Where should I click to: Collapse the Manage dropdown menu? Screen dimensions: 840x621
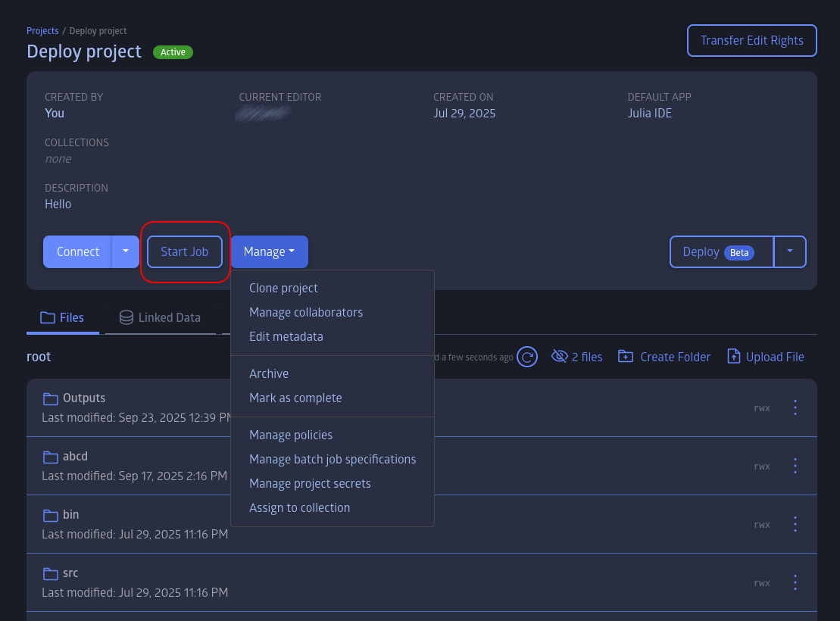(269, 251)
